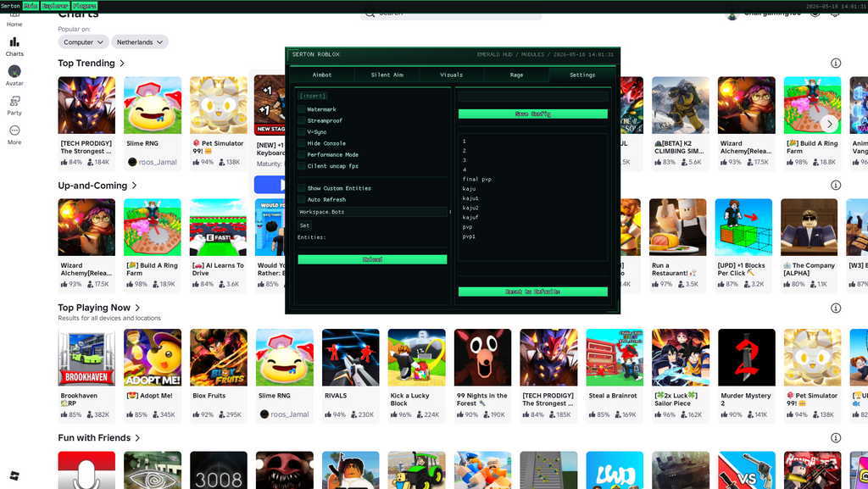Click the Reset to Defaults button

click(533, 292)
